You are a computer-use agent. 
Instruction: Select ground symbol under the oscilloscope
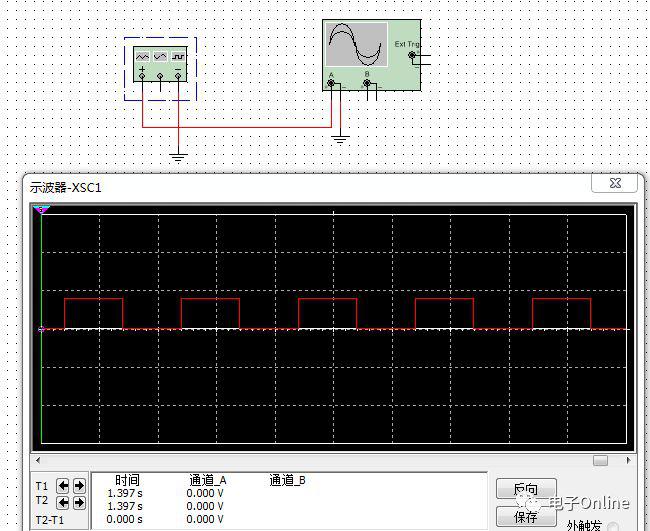tap(341, 138)
